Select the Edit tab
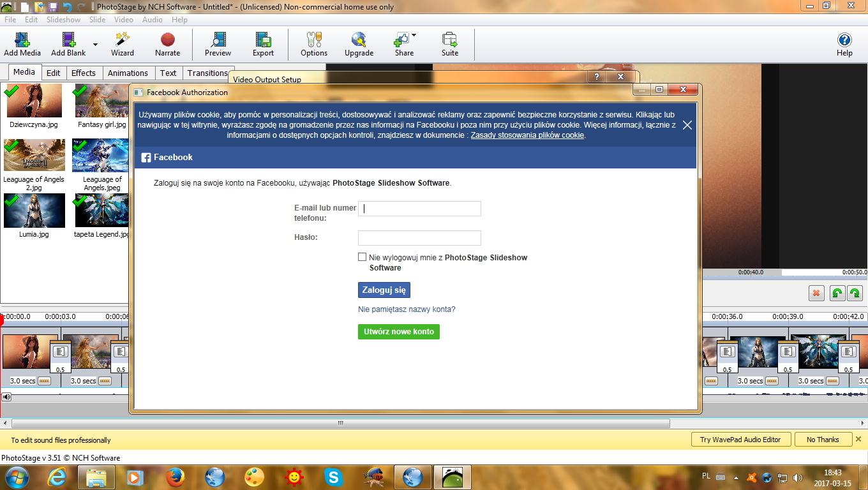 (54, 73)
